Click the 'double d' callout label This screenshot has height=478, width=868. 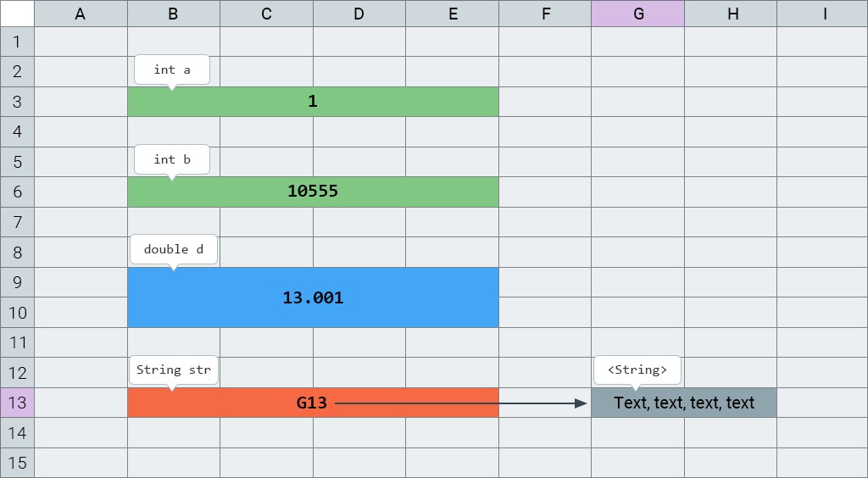pyautogui.click(x=174, y=249)
